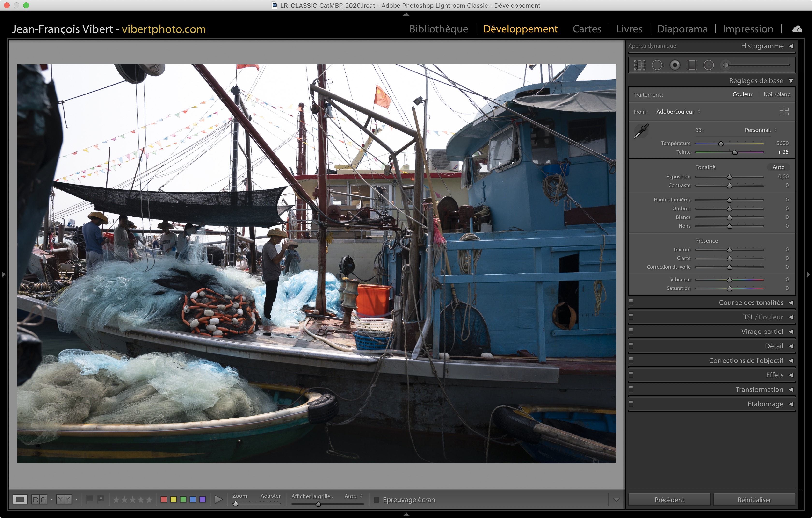The height and width of the screenshot is (518, 812).
Task: Select the Radial Filter tool
Action: 709,65
